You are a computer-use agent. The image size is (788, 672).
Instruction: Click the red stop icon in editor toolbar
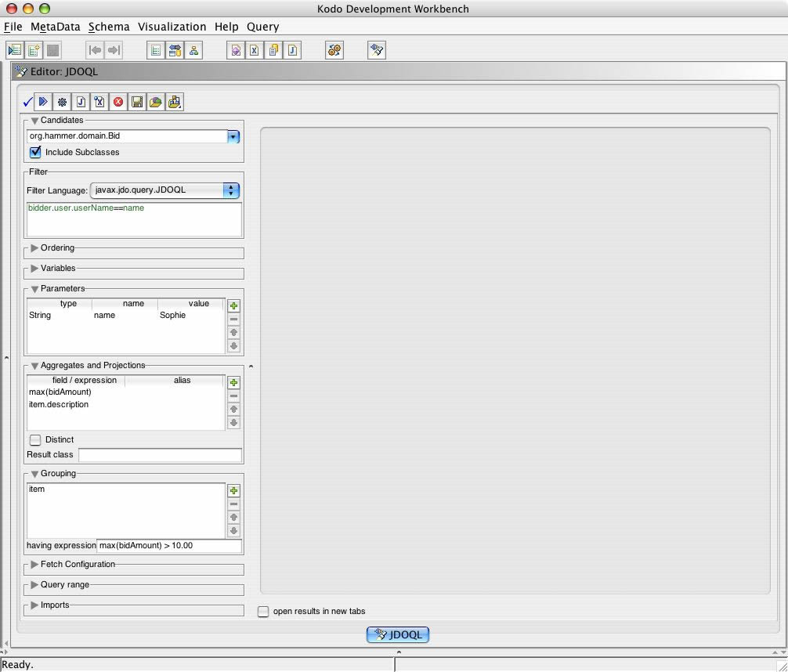118,102
